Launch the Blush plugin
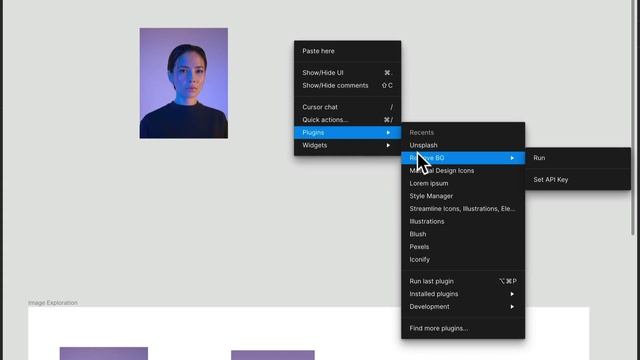Screen dimensions: 640x360 point(463,234)
